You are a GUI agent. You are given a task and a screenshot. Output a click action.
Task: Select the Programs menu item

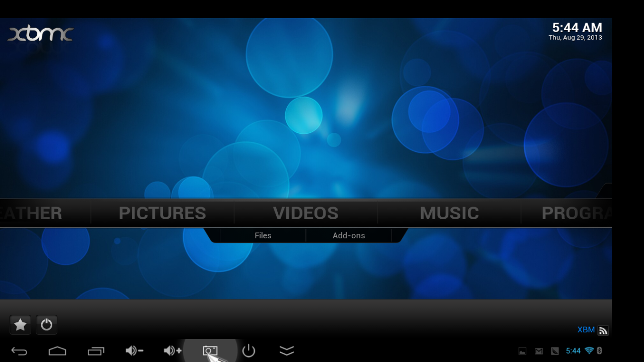coord(576,213)
